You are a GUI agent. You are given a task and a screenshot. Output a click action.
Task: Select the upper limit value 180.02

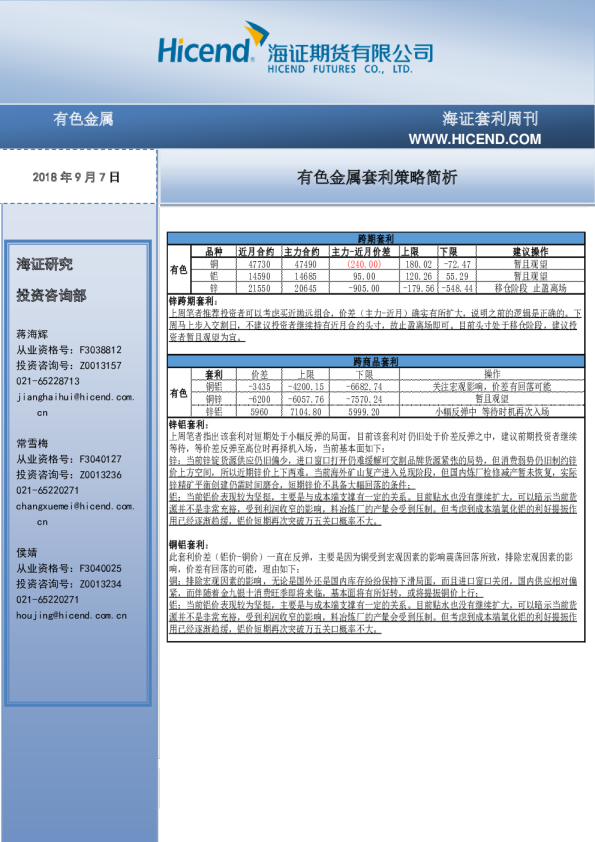[x=418, y=264]
